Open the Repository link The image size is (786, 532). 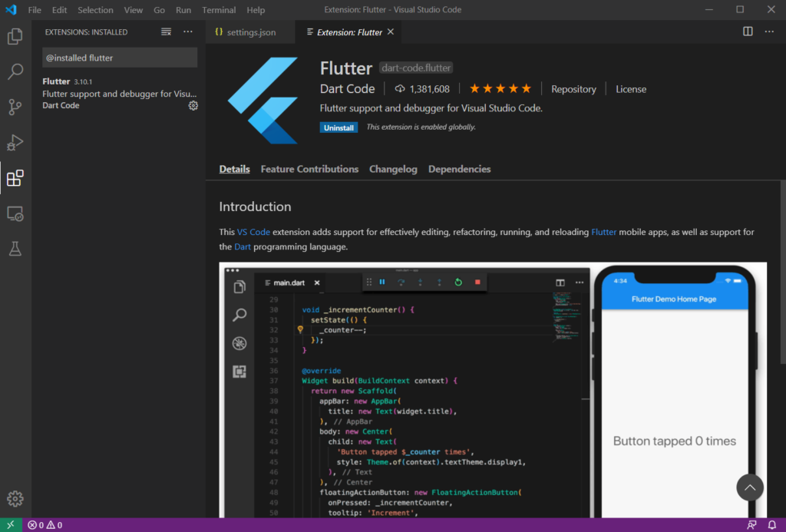(x=573, y=89)
